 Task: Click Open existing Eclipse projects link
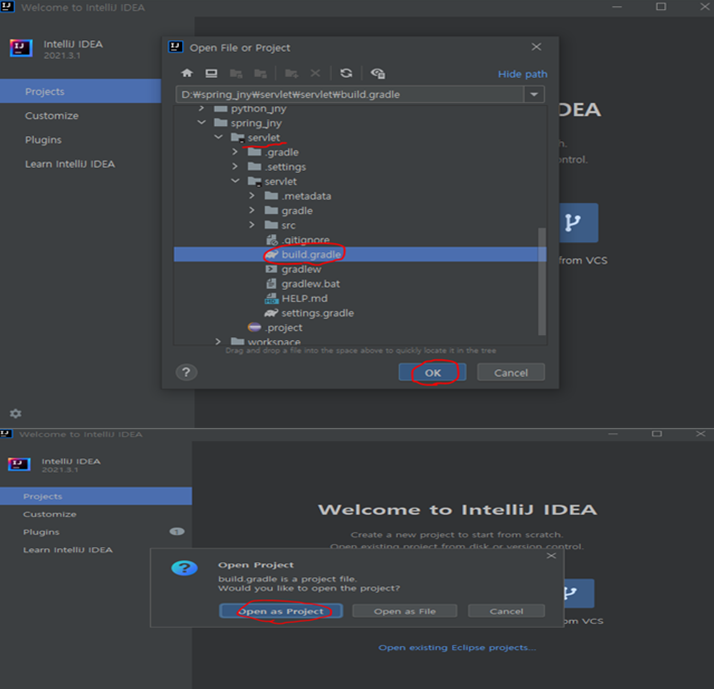point(457,648)
